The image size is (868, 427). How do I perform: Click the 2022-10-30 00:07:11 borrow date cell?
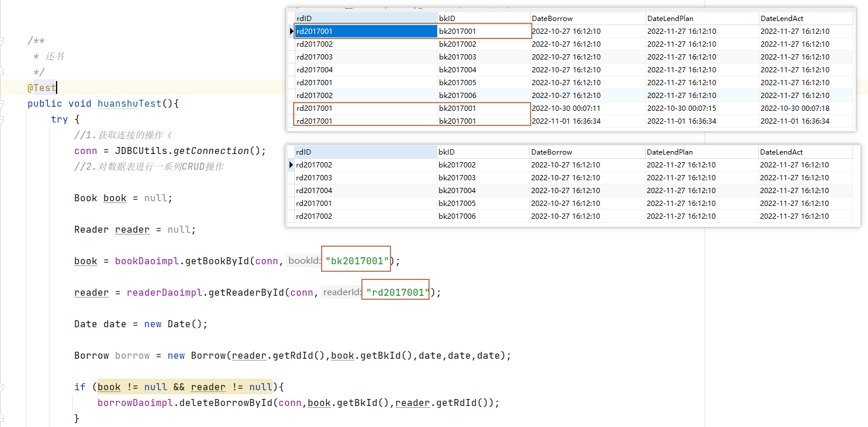588,108
